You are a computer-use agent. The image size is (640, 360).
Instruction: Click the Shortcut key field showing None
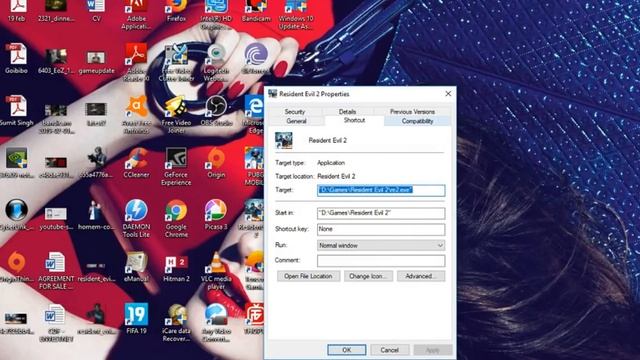click(381, 229)
